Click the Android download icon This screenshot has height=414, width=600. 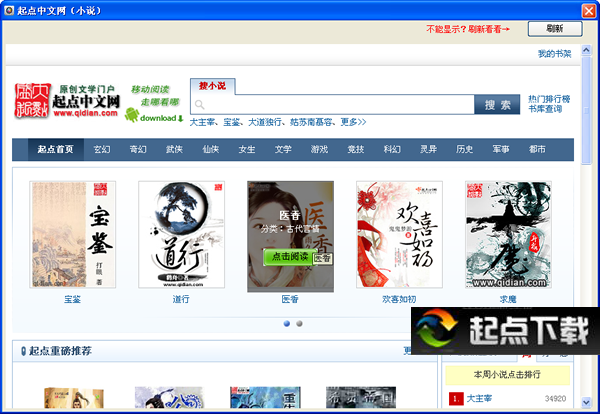pyautogui.click(x=132, y=115)
